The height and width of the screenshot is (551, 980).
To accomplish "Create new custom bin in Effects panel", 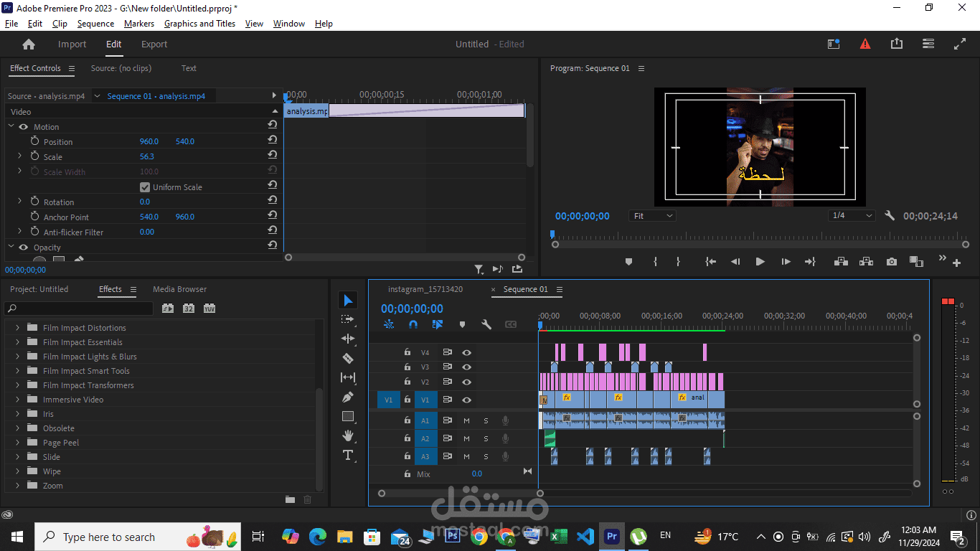I will pos(290,499).
